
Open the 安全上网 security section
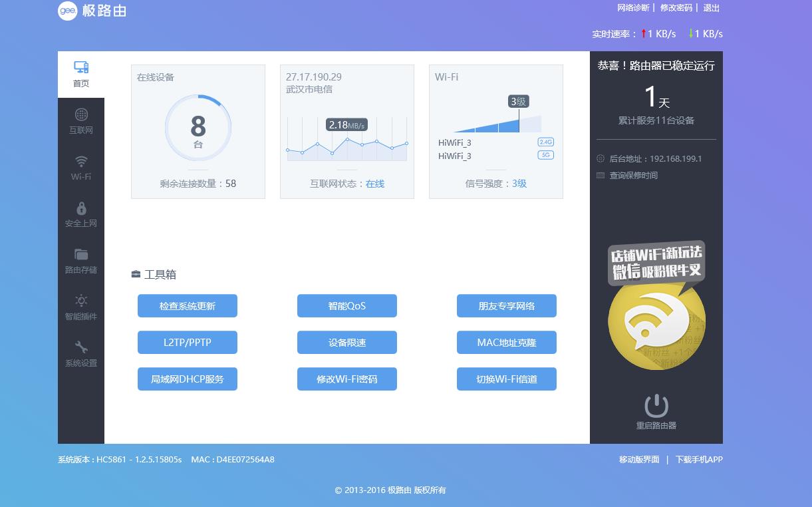81,213
